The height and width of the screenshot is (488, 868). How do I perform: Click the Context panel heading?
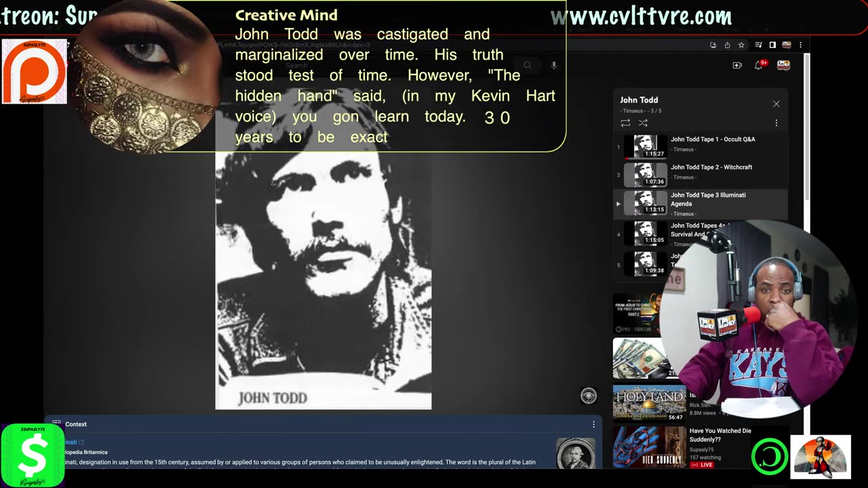coord(76,424)
